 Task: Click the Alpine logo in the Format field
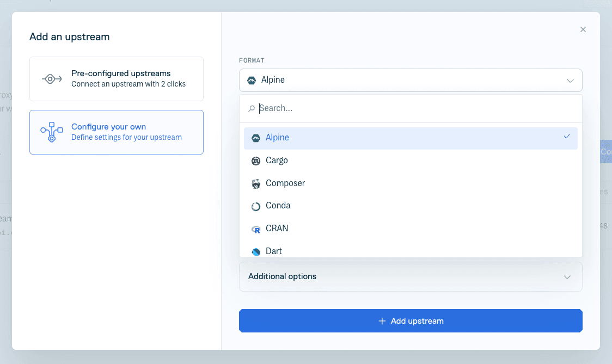point(252,81)
